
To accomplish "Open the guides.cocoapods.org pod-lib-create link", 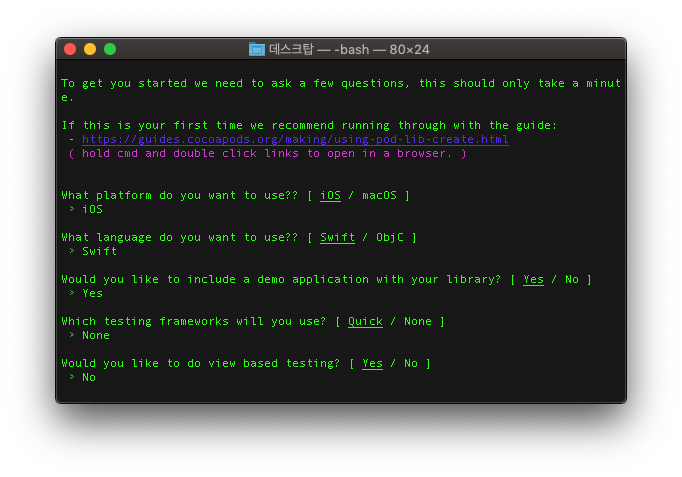I will coord(295,139).
